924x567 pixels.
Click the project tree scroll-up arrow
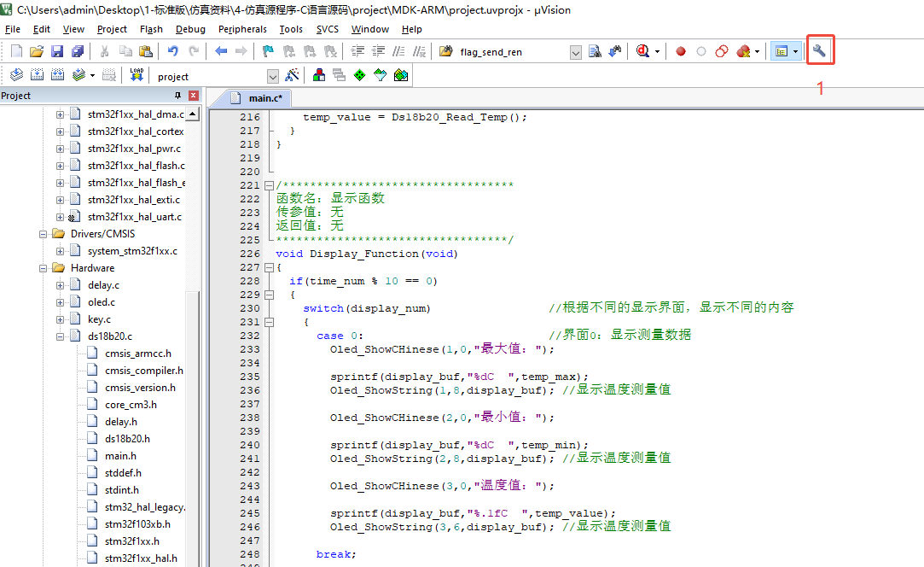192,114
